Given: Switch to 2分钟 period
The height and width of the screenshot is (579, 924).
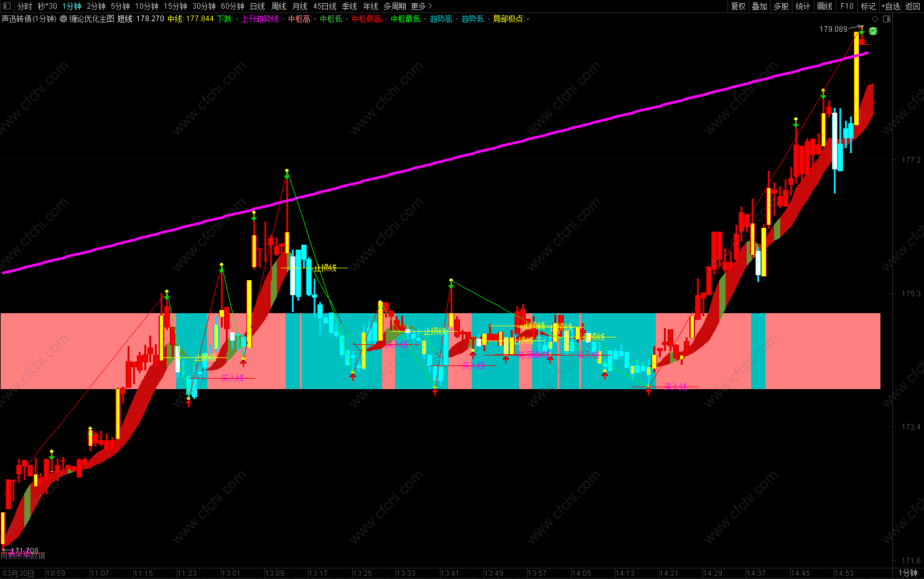Looking at the screenshot, I should point(96,6).
